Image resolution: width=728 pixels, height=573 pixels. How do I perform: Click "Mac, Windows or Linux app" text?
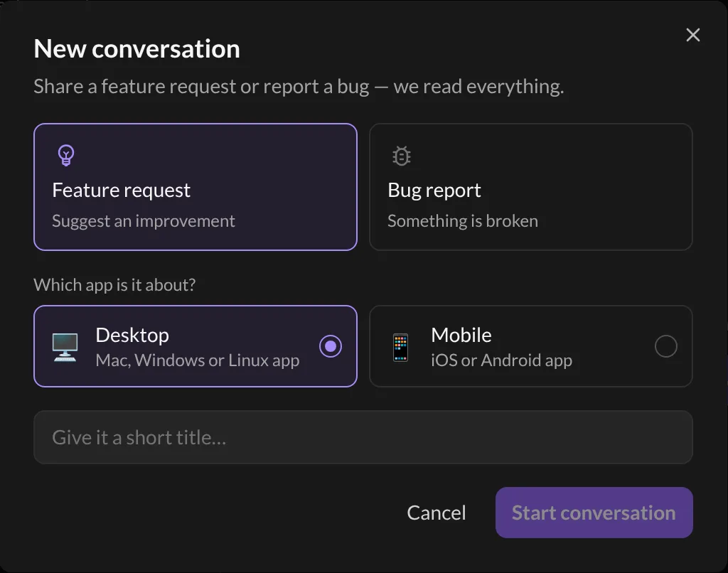click(x=198, y=360)
